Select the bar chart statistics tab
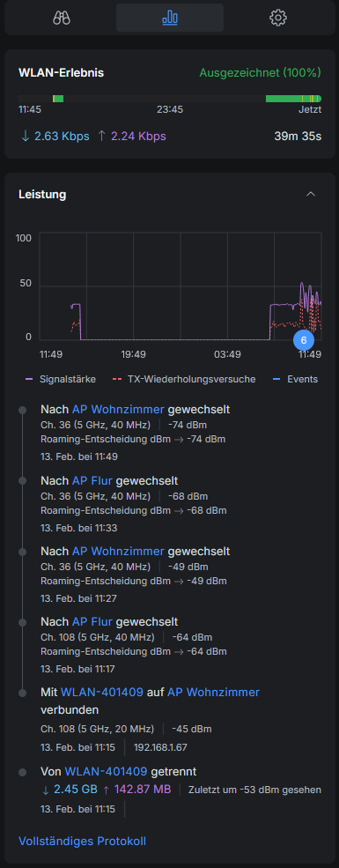 coord(170,18)
